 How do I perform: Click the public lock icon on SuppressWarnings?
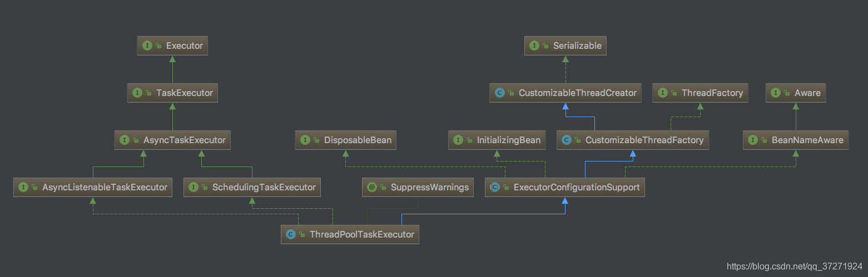pyautogui.click(x=383, y=188)
